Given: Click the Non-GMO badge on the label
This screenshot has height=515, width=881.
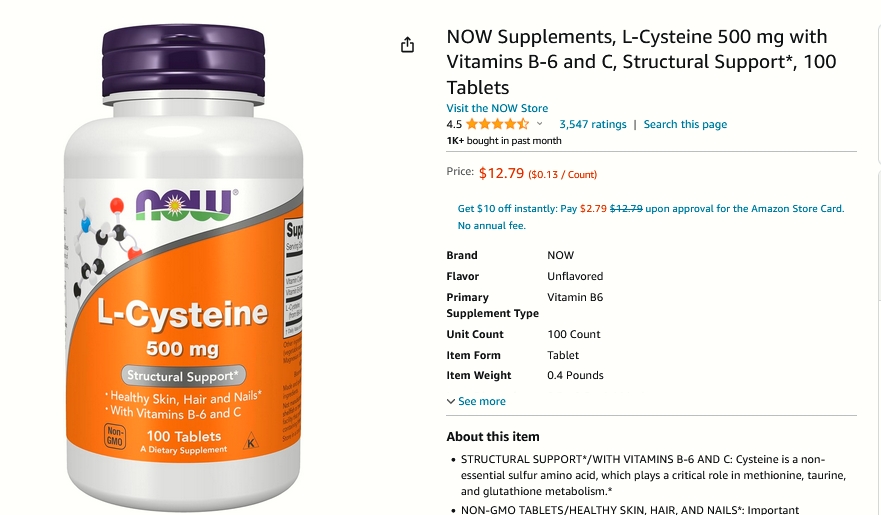Looking at the screenshot, I should pos(115,436).
